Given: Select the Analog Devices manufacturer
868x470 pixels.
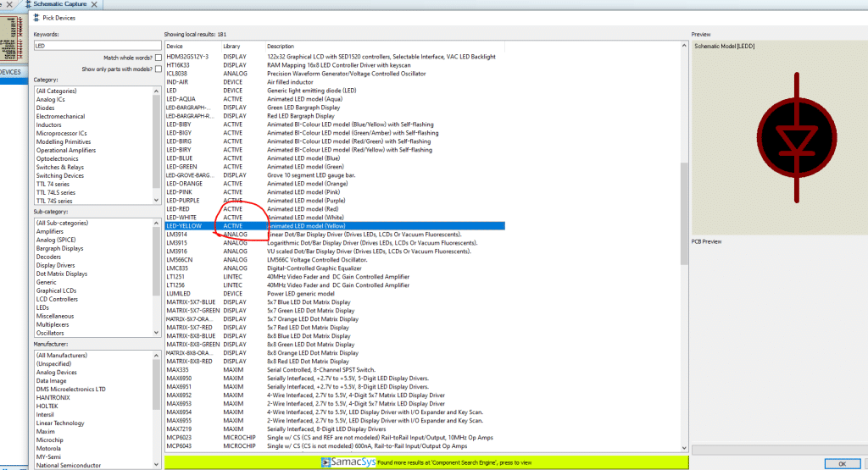Looking at the screenshot, I should (57, 372).
